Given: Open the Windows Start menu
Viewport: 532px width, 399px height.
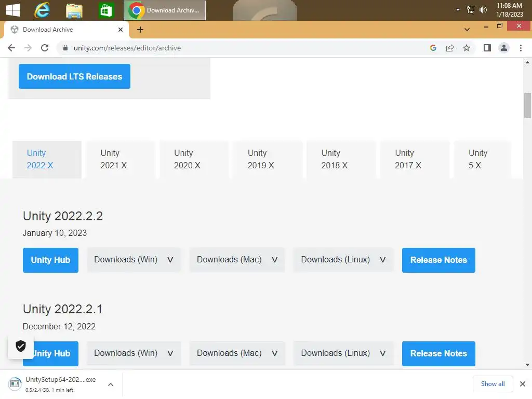Looking at the screenshot, I should click(x=13, y=10).
